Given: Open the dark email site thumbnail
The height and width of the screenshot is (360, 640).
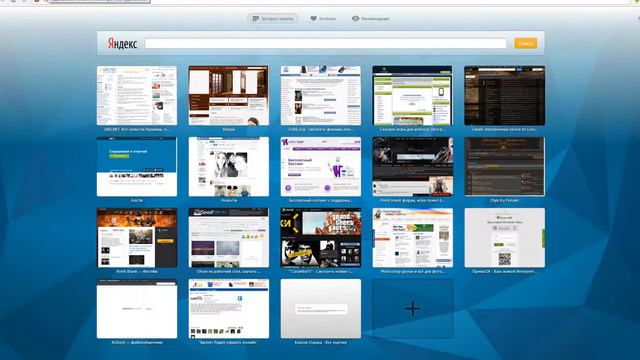Looking at the screenshot, I should click(504, 96).
